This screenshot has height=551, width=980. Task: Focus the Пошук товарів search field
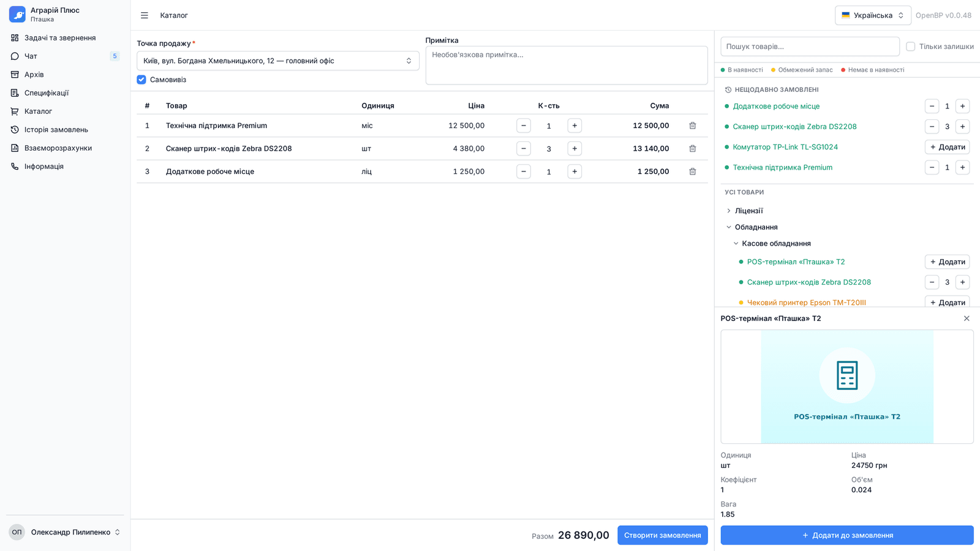click(810, 47)
